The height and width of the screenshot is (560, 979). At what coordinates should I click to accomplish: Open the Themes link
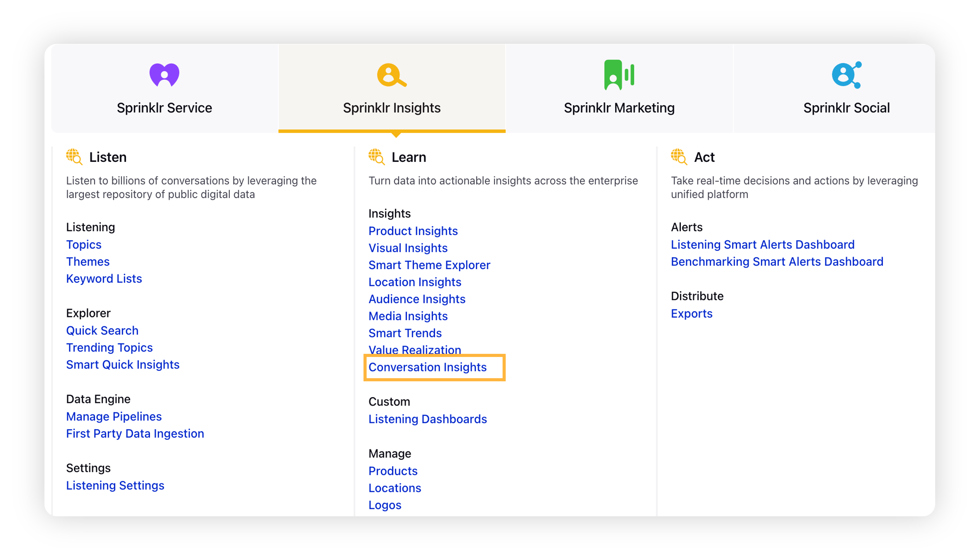tap(88, 262)
